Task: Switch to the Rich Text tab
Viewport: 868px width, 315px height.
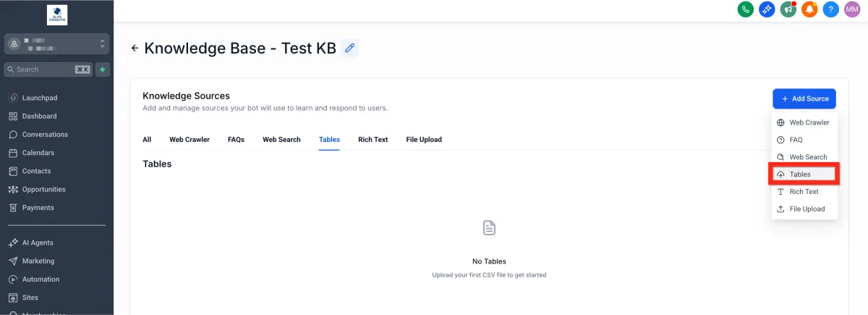Action: (373, 140)
